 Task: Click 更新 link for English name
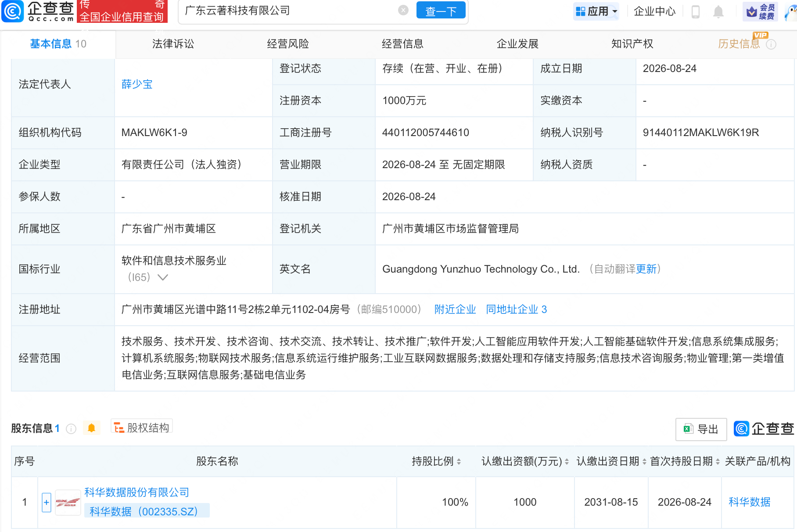click(646, 269)
